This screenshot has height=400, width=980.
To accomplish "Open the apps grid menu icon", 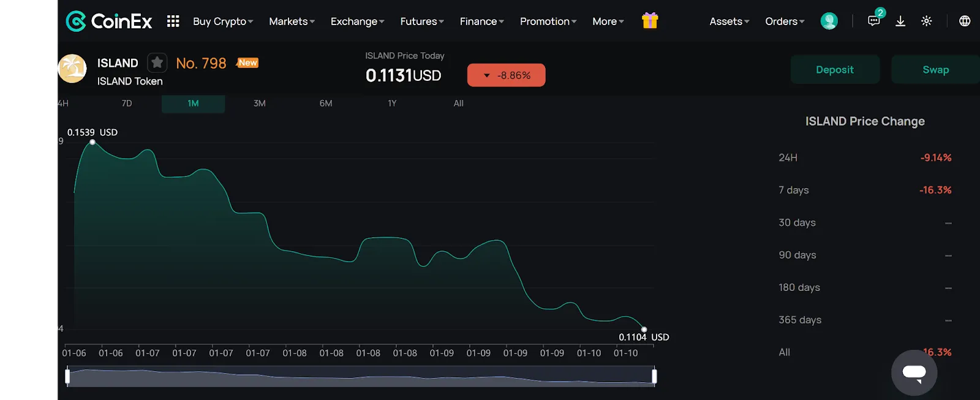I will click(173, 21).
